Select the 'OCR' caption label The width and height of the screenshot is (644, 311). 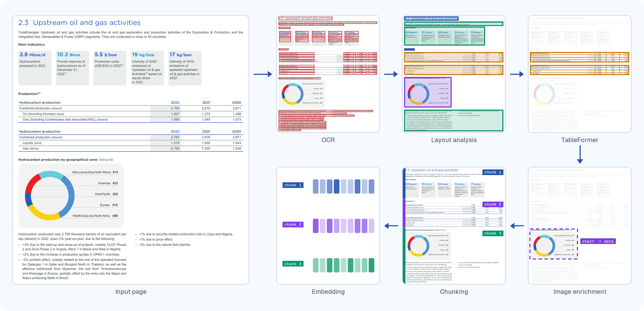tap(328, 140)
